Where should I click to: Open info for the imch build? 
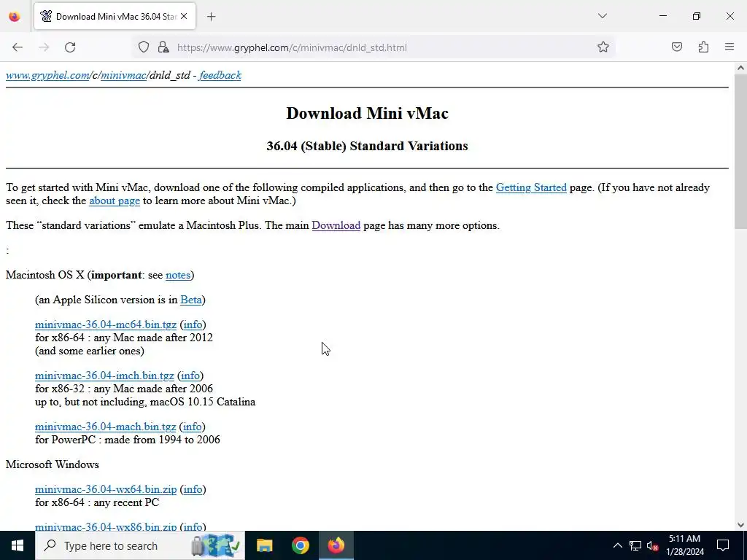click(190, 376)
